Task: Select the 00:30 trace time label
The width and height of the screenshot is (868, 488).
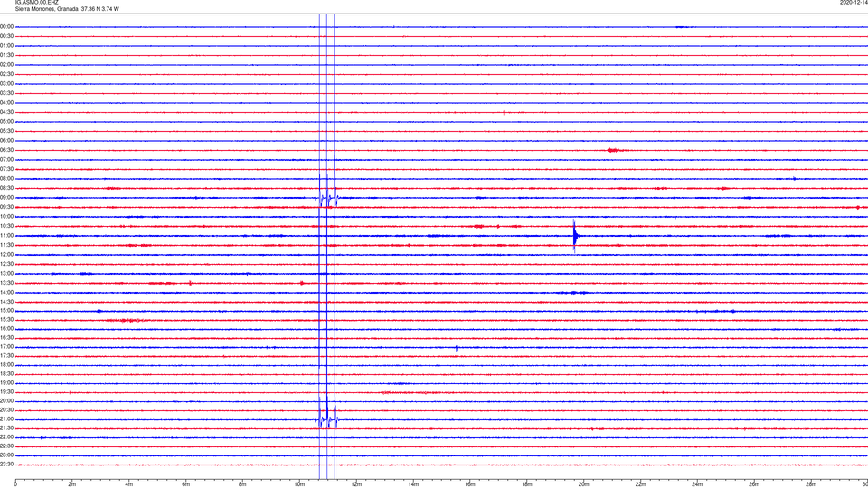Action: (x=7, y=36)
